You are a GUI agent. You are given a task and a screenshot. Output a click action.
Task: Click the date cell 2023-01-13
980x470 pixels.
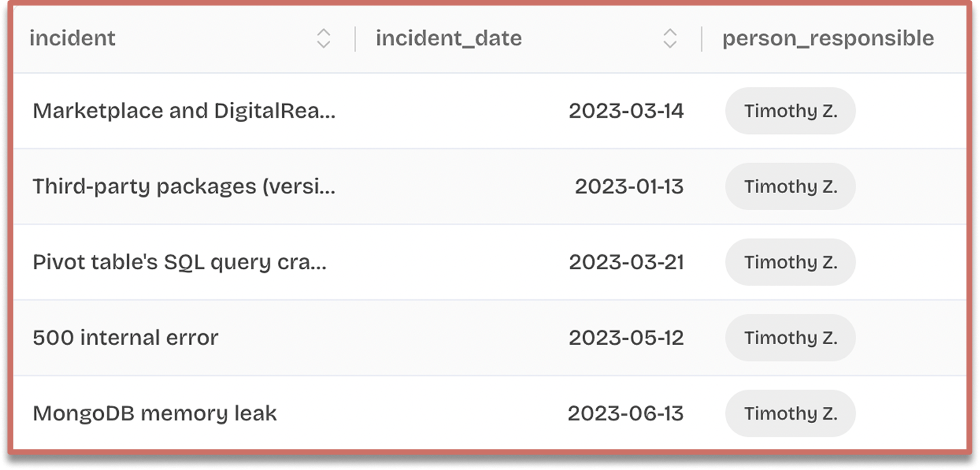629,186
